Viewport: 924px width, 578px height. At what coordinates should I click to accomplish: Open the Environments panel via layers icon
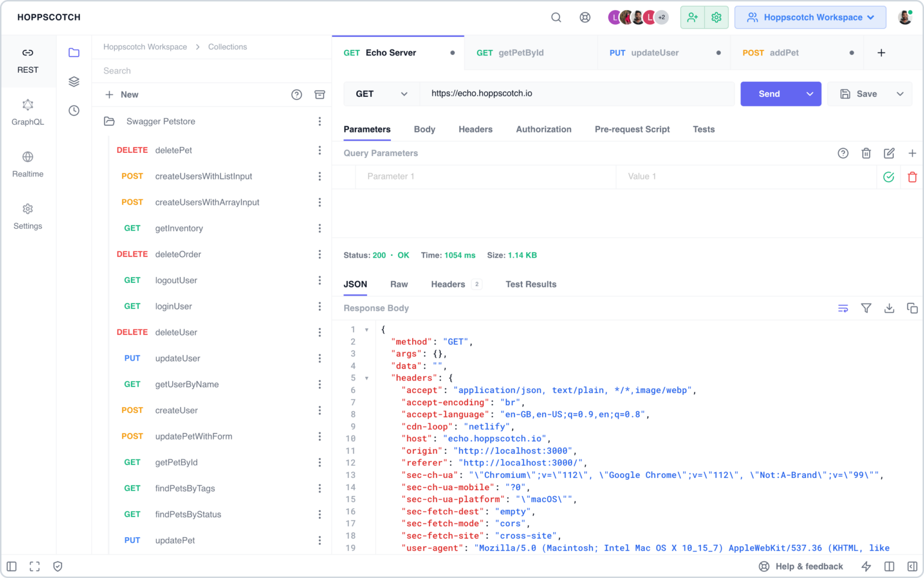[x=73, y=81]
